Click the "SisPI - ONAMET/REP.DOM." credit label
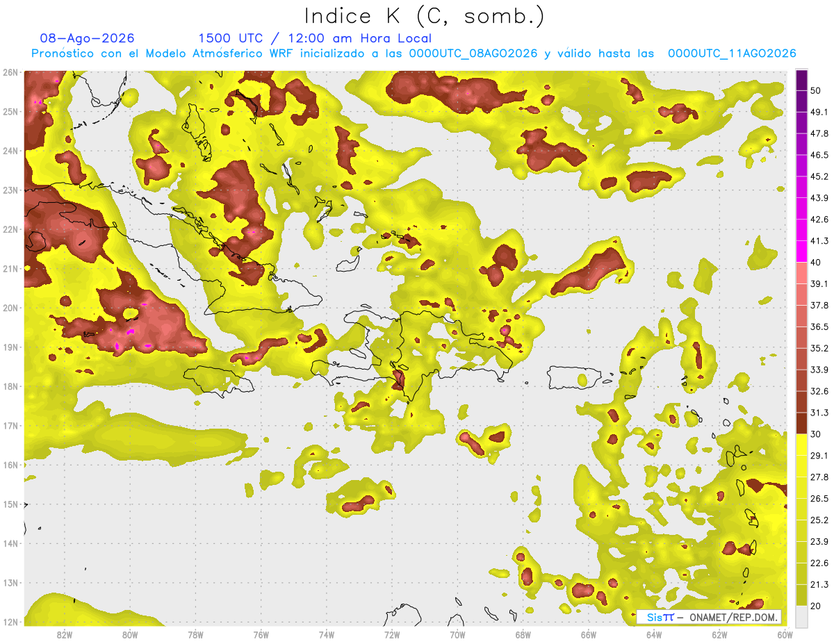The height and width of the screenshot is (644, 834). (x=709, y=617)
